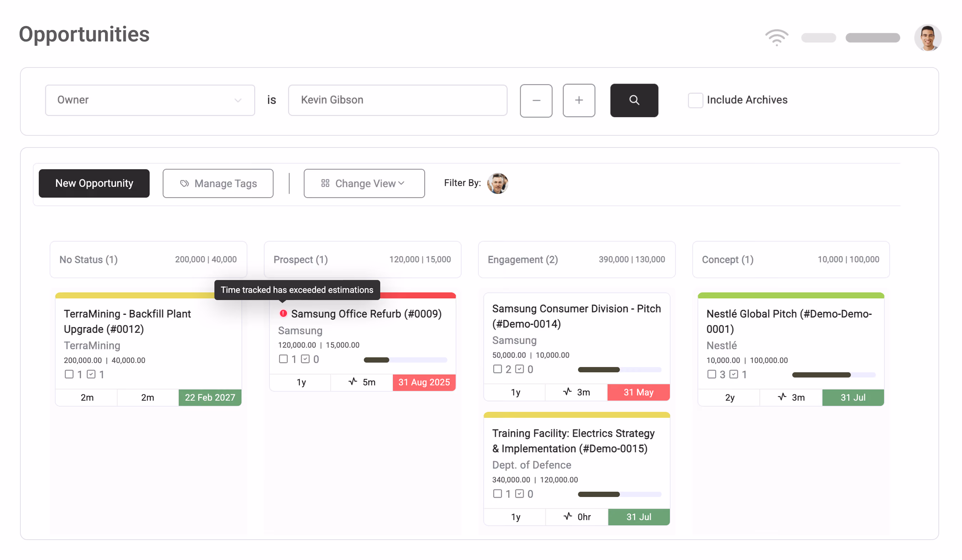Click the Opportunities page heading
This screenshot has width=962, height=560.
pyautogui.click(x=84, y=34)
